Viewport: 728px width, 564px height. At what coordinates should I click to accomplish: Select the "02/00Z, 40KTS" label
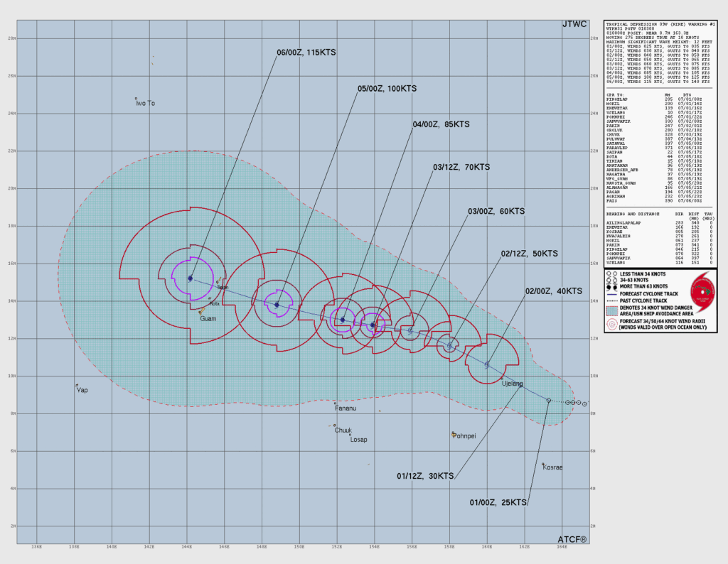point(553,291)
